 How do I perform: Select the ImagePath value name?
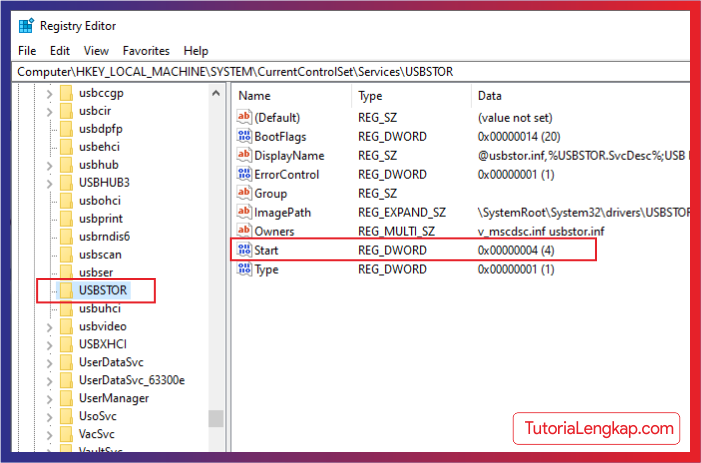[282, 212]
